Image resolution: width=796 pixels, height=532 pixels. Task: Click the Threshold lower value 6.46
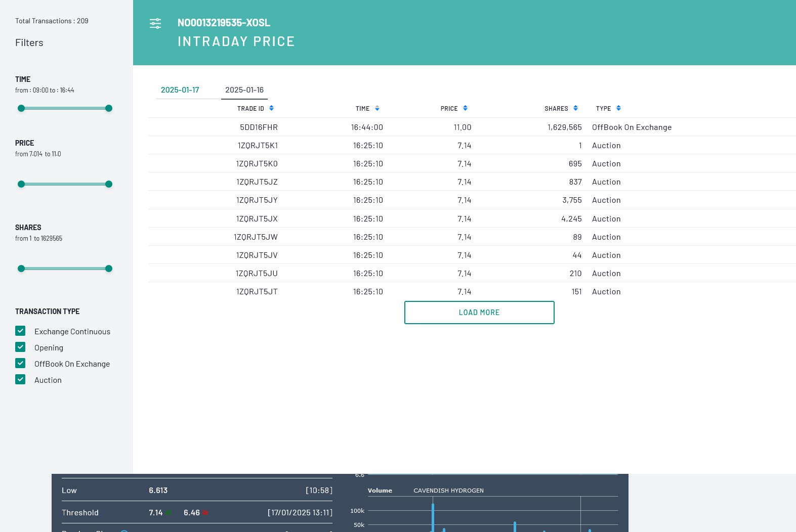(192, 513)
